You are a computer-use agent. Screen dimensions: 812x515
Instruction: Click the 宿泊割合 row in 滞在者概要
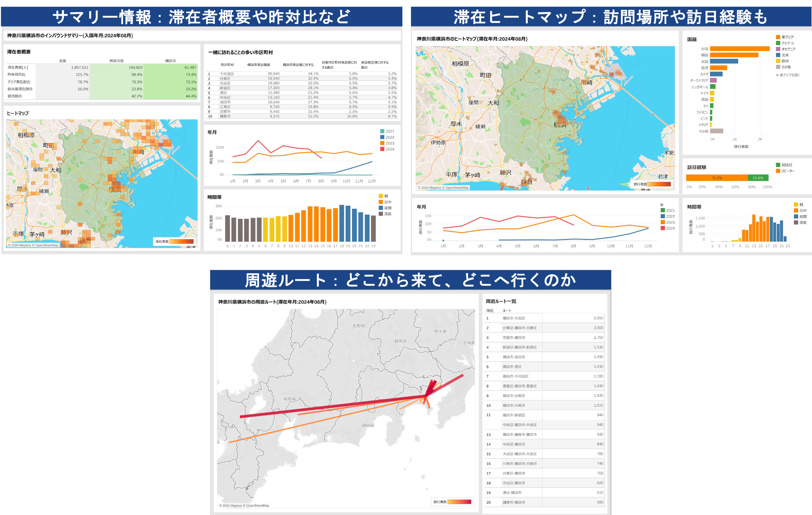[101, 96]
